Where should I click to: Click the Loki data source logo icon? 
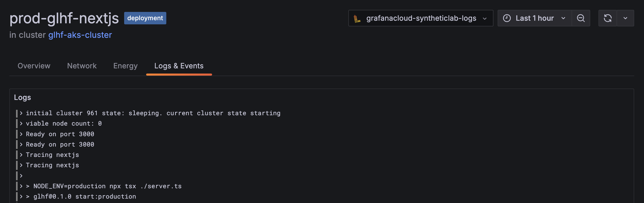click(x=357, y=18)
